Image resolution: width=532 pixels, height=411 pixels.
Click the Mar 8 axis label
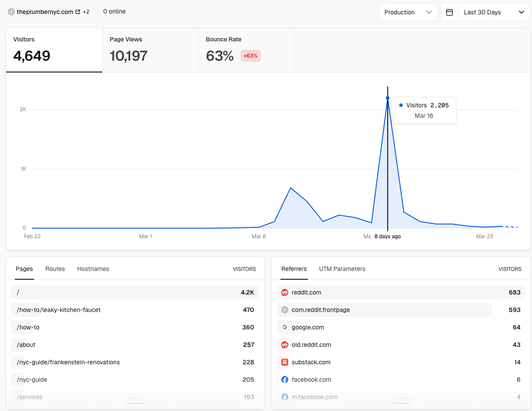(259, 236)
